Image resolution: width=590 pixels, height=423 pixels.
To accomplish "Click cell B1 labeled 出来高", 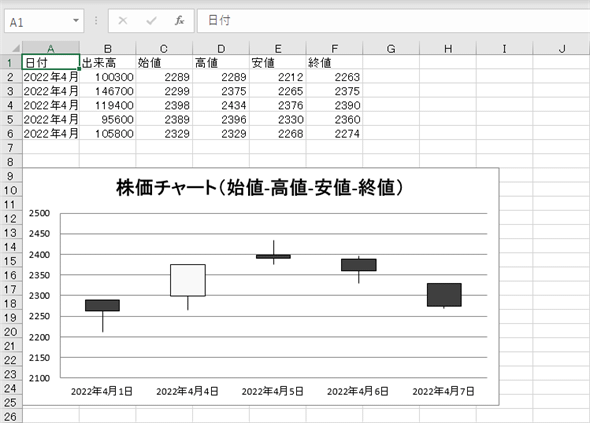I will pos(108,62).
